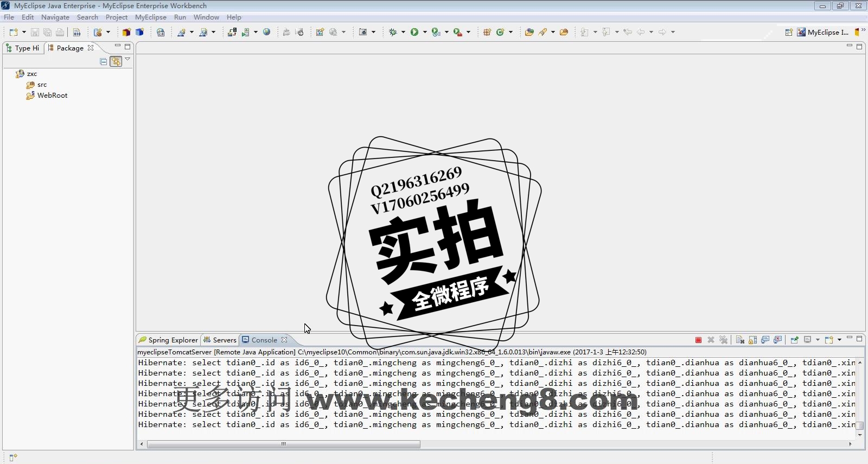Click Collapse All in Package Explorer
This screenshot has height=464, width=868.
104,62
